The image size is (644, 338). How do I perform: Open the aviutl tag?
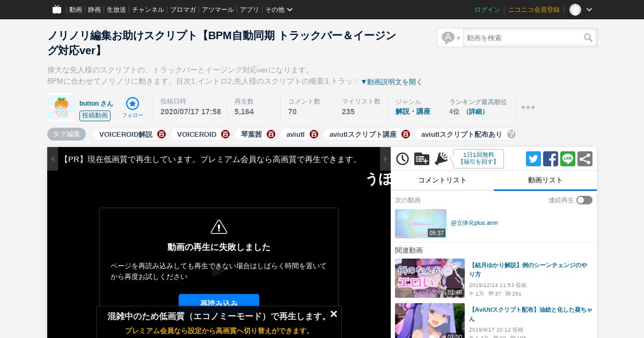point(295,134)
